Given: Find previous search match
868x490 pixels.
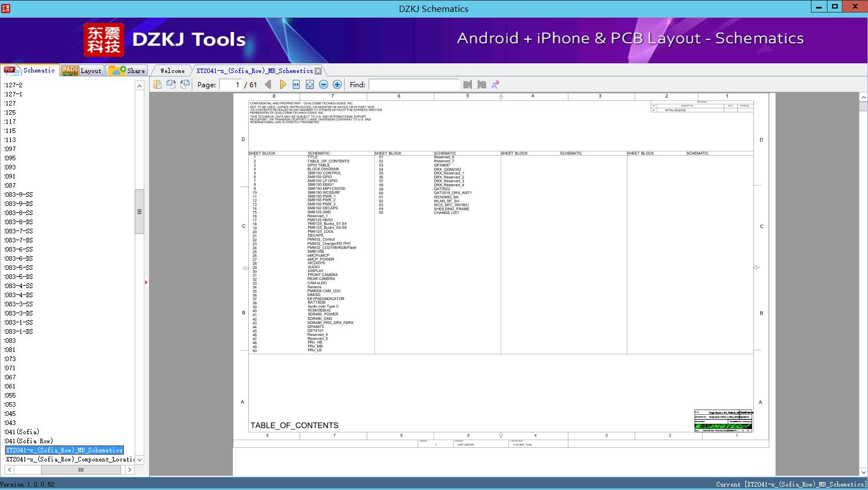Looking at the screenshot, I should 468,84.
